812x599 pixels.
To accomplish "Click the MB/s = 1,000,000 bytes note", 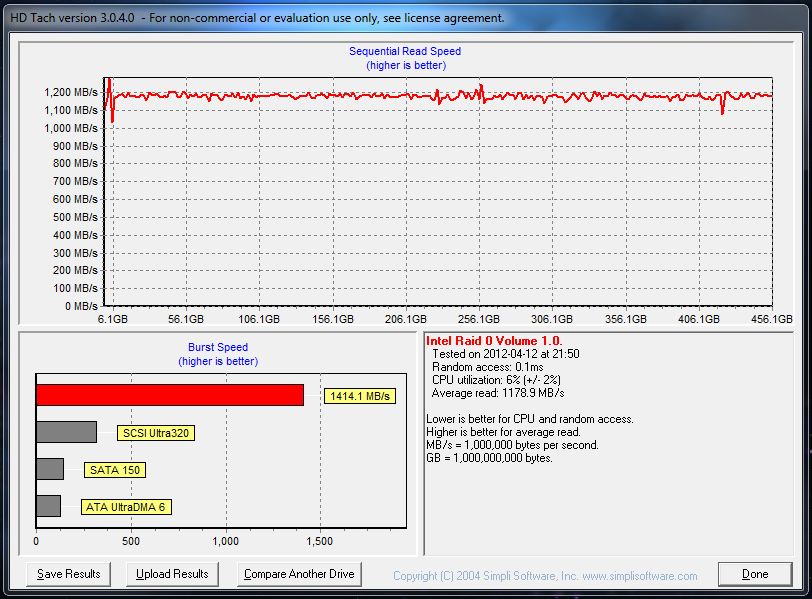I will tap(512, 445).
